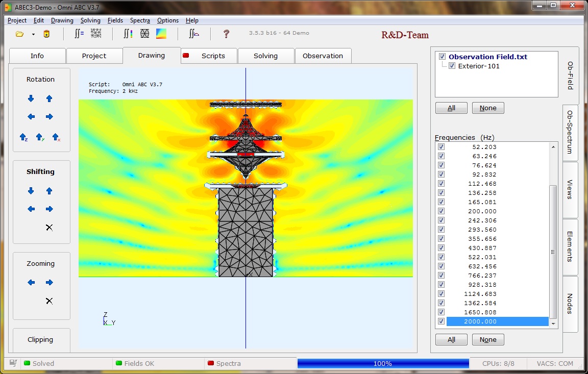Rotate about Z axis arrow icon
This screenshot has width=588, height=374.
(x=23, y=137)
